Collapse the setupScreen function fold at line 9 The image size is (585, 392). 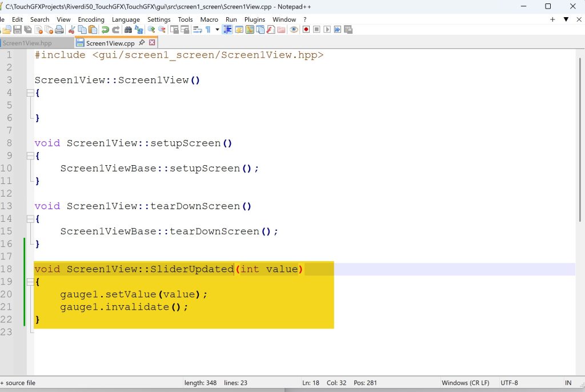pyautogui.click(x=30, y=156)
